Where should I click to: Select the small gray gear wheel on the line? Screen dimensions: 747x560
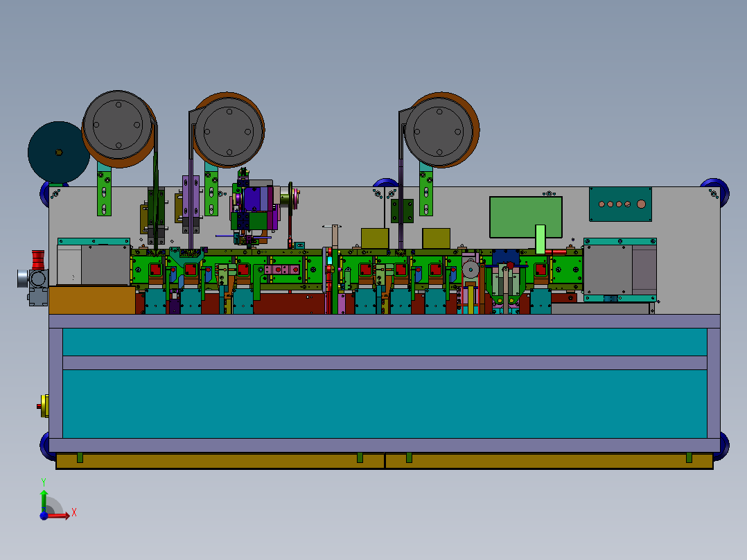[x=471, y=270]
